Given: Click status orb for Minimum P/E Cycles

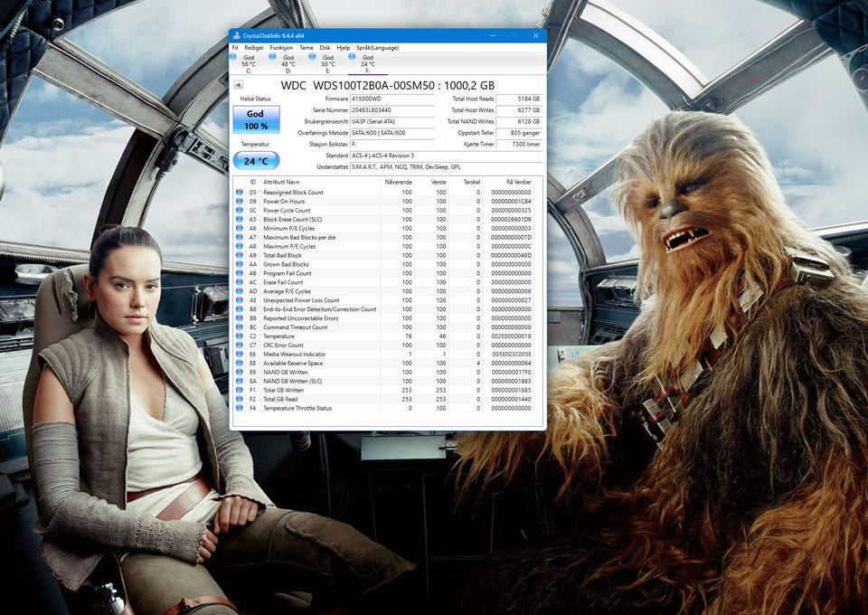Looking at the screenshot, I should (x=239, y=228).
